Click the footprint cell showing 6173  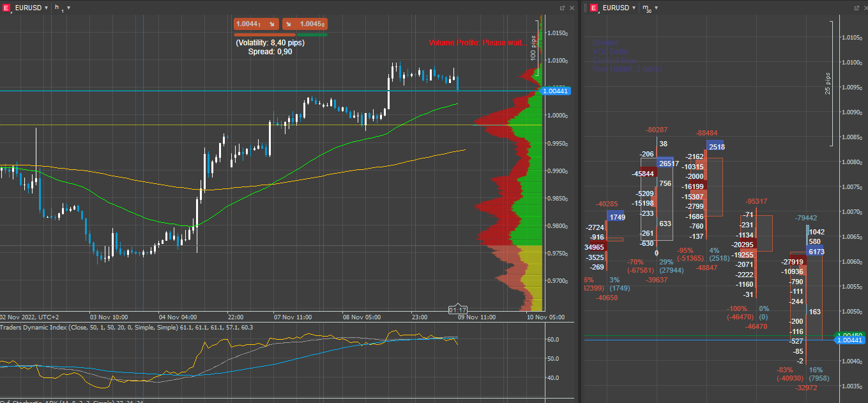pyautogui.click(x=815, y=252)
